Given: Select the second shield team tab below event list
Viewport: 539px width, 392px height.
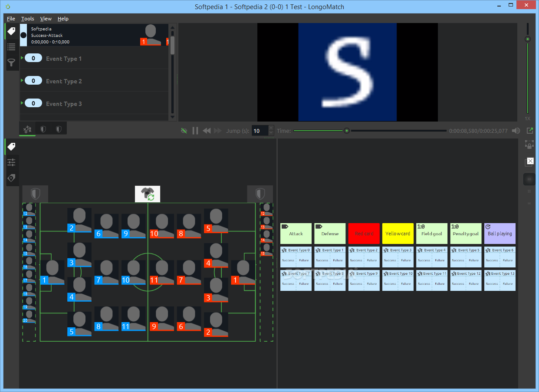Looking at the screenshot, I should [x=59, y=129].
